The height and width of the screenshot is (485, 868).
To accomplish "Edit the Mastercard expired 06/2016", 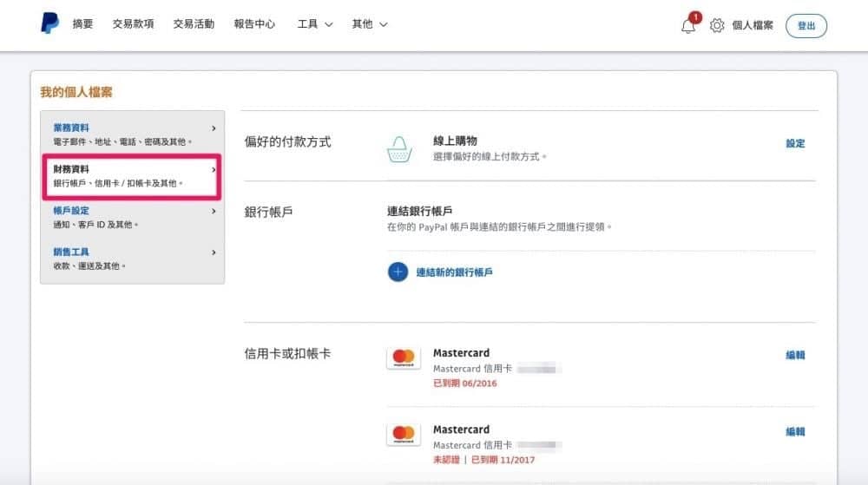I will click(x=795, y=355).
